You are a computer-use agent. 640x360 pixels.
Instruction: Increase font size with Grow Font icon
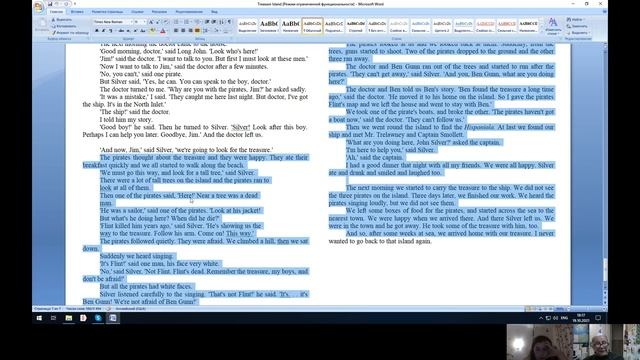(151, 22)
